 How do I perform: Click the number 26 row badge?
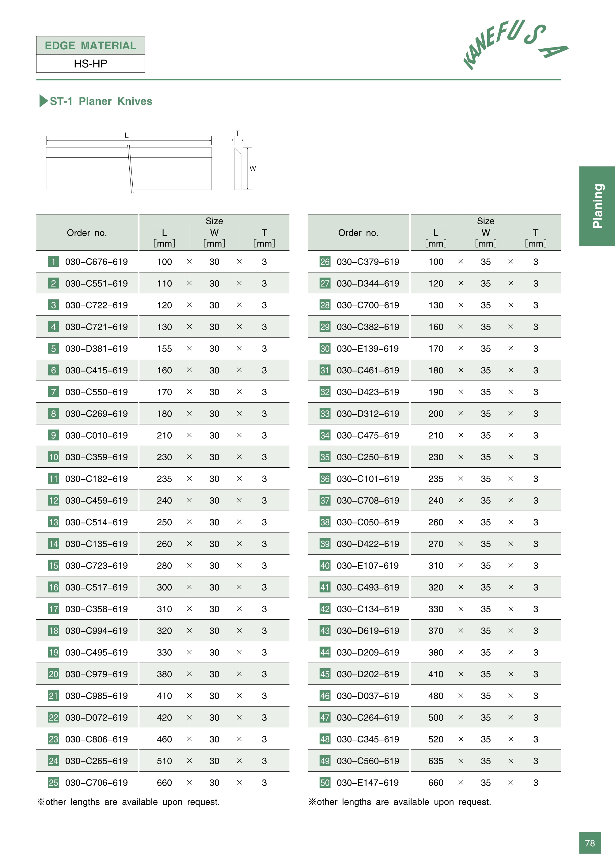325,262
